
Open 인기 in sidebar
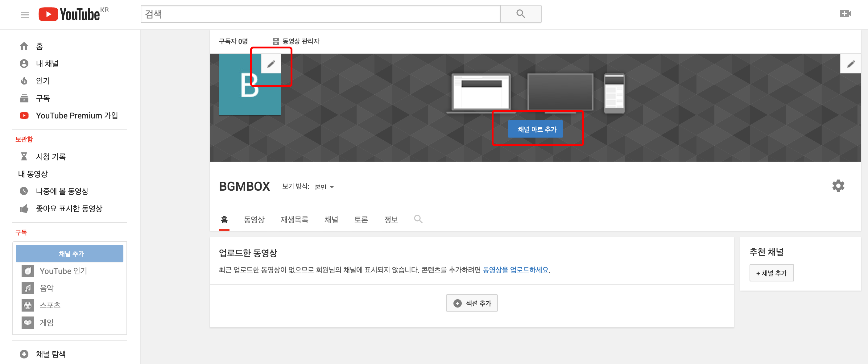point(43,81)
